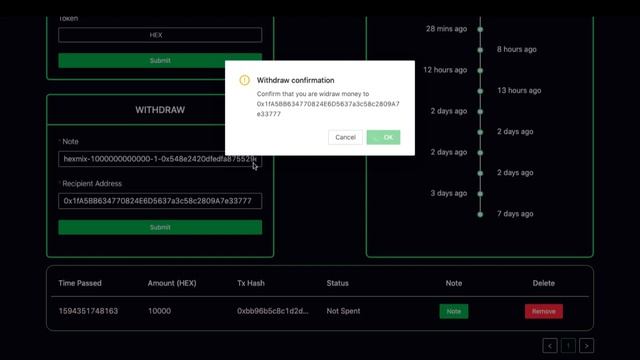Screen dimensions: 640x360
Task: Submit the deposit form above Withdraw
Action: pos(160,60)
